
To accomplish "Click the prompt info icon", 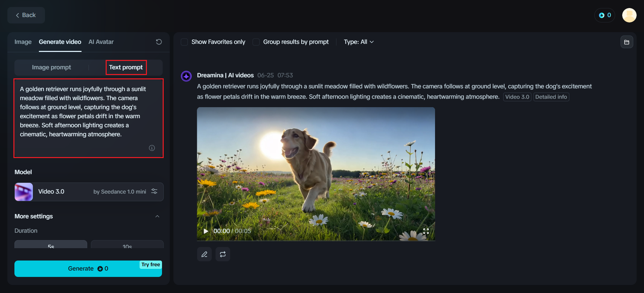I will (x=152, y=148).
